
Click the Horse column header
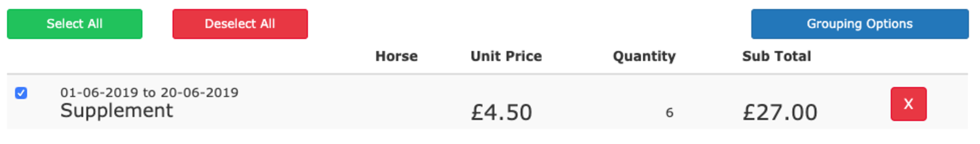click(x=396, y=56)
